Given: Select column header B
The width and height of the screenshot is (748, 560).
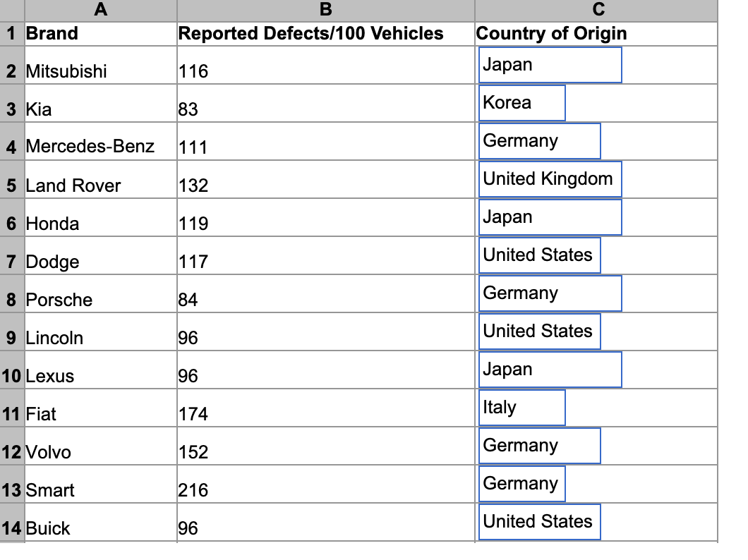Looking at the screenshot, I should pos(326,10).
